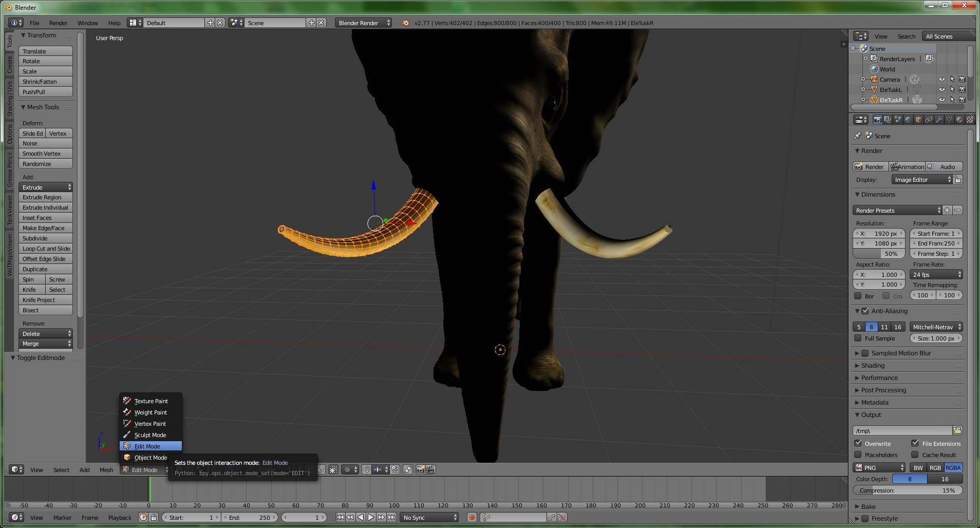Click the auto keyframe record button
980x528 pixels.
[x=472, y=517]
